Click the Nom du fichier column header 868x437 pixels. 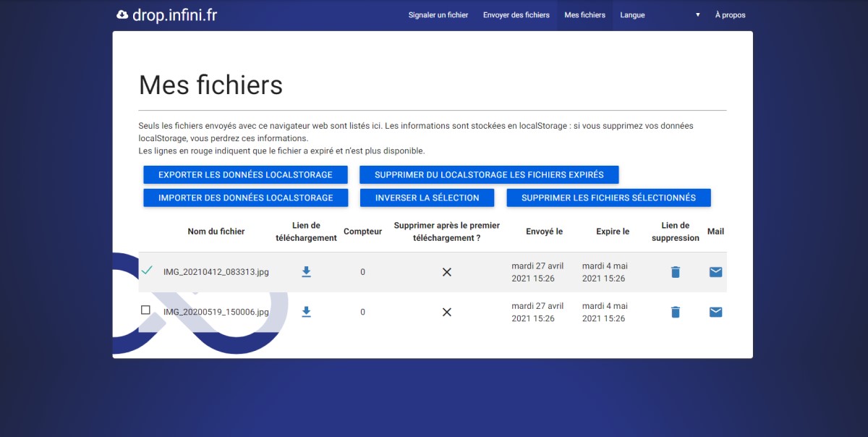(x=216, y=232)
